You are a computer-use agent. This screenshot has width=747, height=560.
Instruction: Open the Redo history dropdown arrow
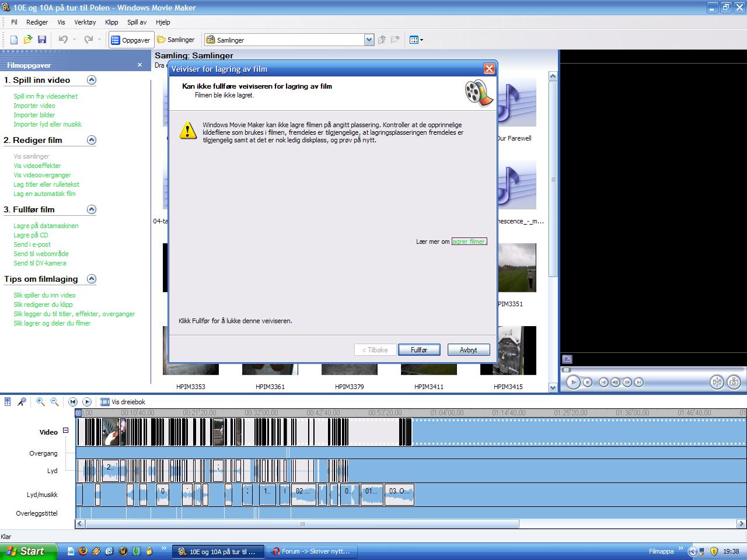(99, 40)
